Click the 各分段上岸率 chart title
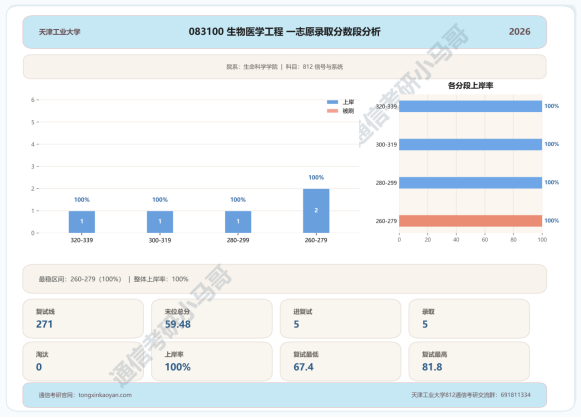The width and height of the screenshot is (581, 418). point(471,86)
